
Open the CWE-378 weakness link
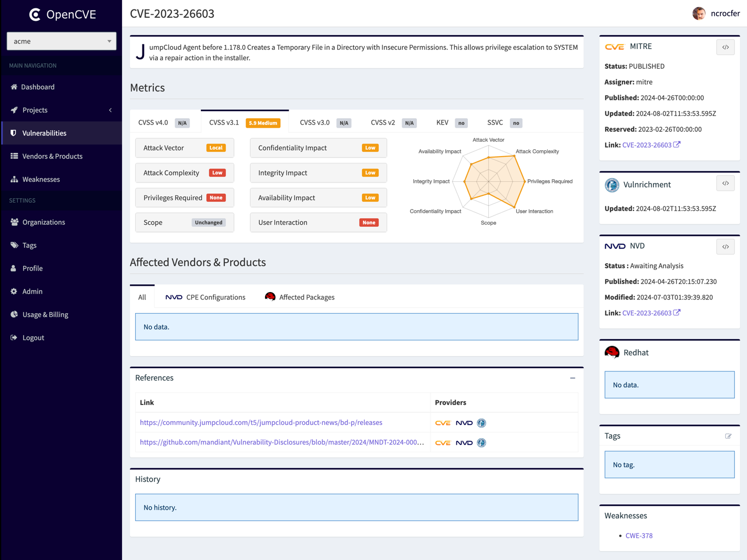639,535
